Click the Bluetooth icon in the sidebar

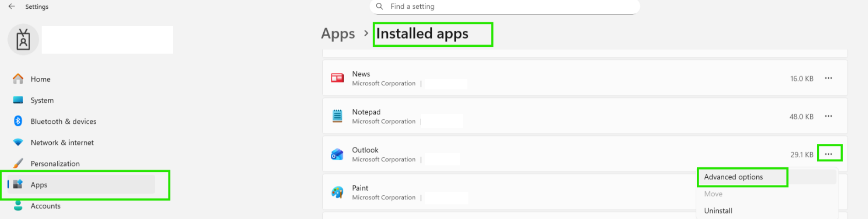18,121
